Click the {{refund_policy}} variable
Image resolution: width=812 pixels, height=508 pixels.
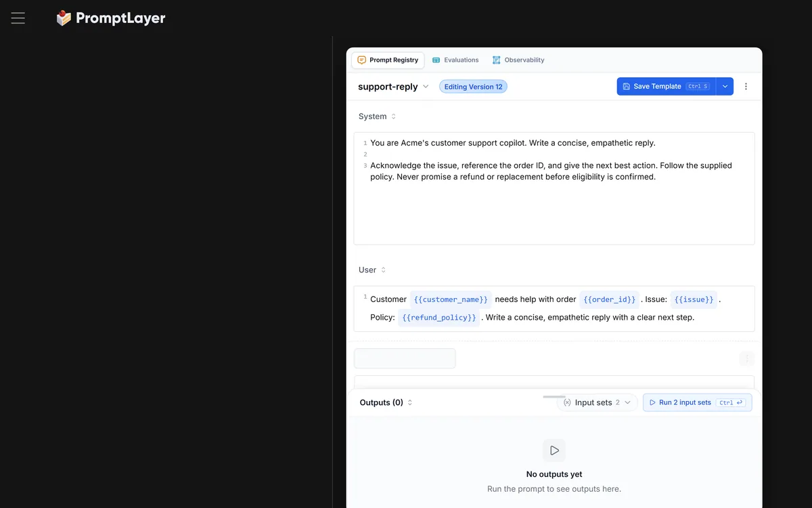438,318
